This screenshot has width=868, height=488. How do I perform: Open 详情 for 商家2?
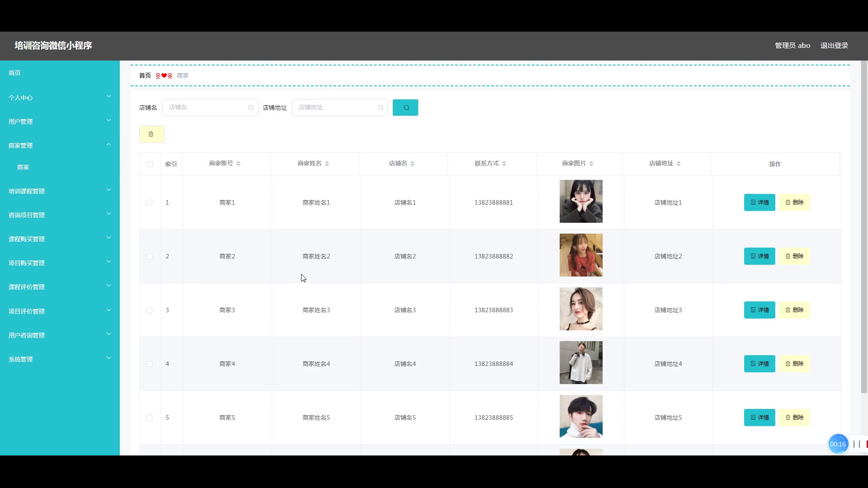[759, 256]
